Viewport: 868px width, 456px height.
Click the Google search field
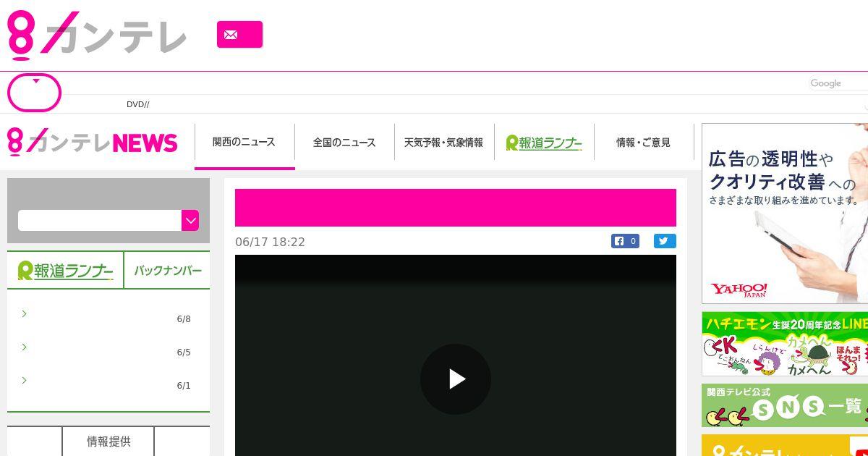(x=838, y=83)
